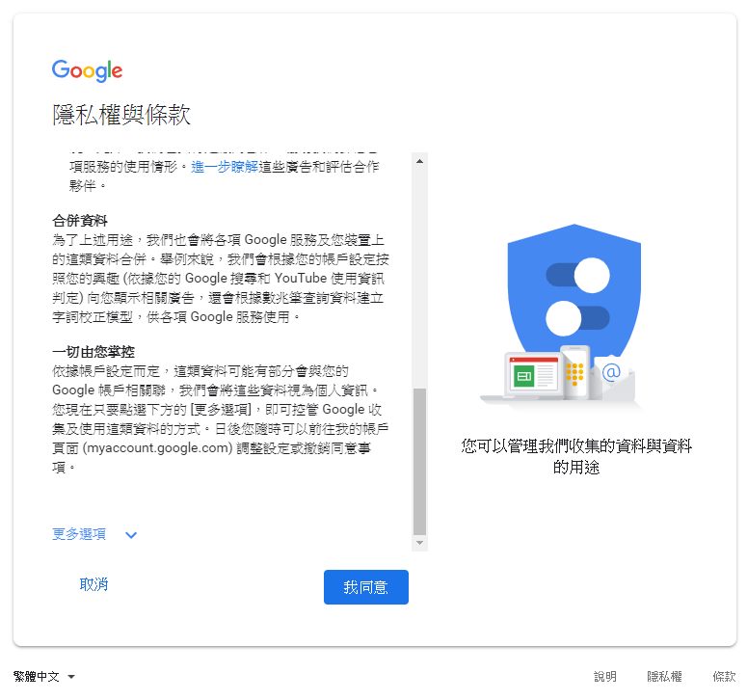747x700 pixels.
Task: Click the scrollbar down arrow
Action: [419, 543]
